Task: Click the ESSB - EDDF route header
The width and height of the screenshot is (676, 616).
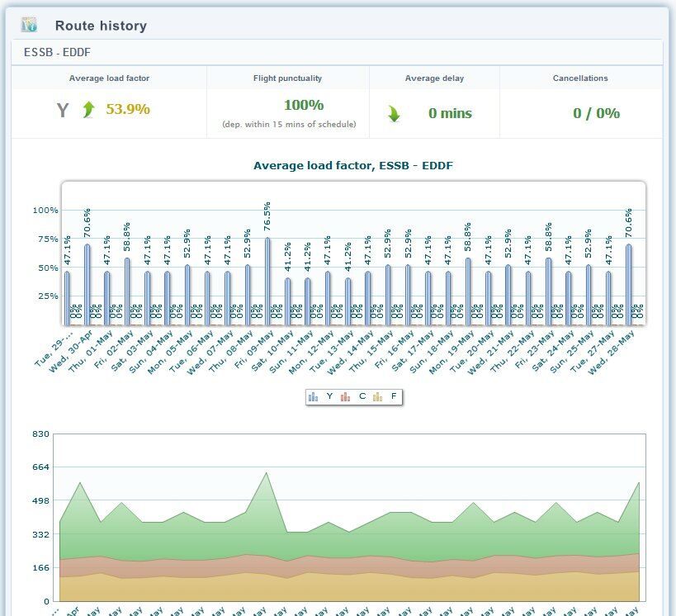Action: pyautogui.click(x=57, y=53)
